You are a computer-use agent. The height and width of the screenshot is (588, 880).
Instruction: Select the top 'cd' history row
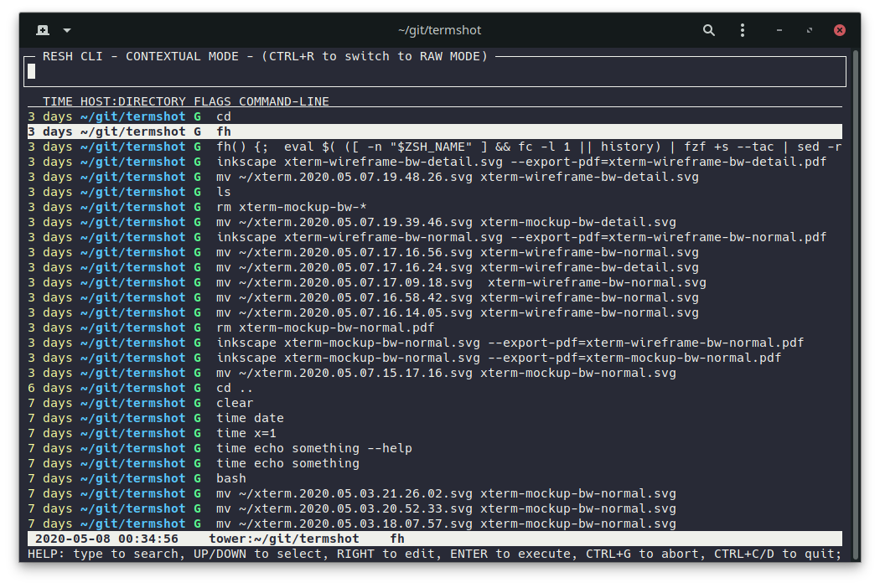tap(224, 116)
